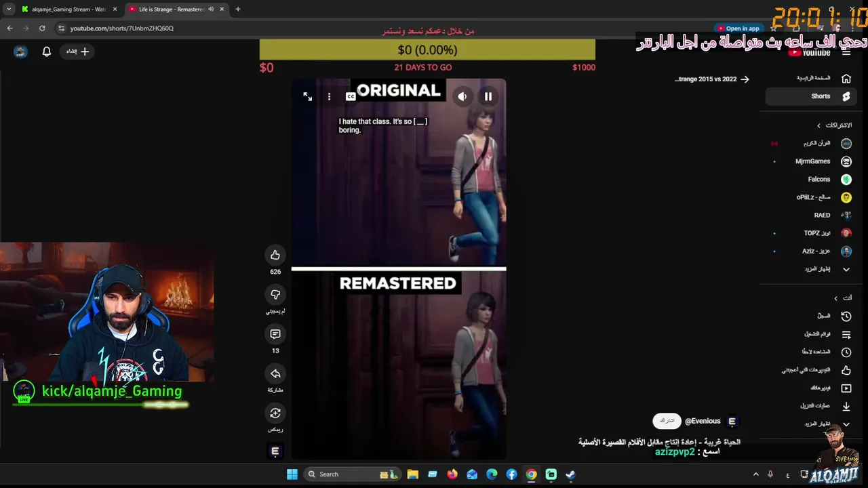Pause the playing short
This screenshot has width=868, height=488.
488,97
